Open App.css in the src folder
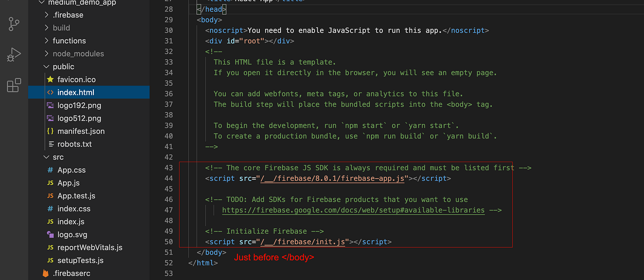The image size is (644, 280). point(71,170)
